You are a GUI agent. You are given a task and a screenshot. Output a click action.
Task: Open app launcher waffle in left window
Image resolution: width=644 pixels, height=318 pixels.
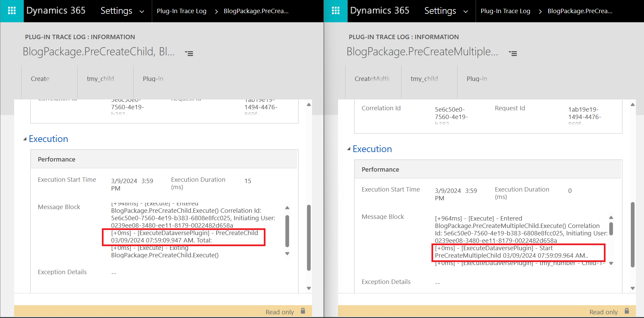tap(12, 11)
